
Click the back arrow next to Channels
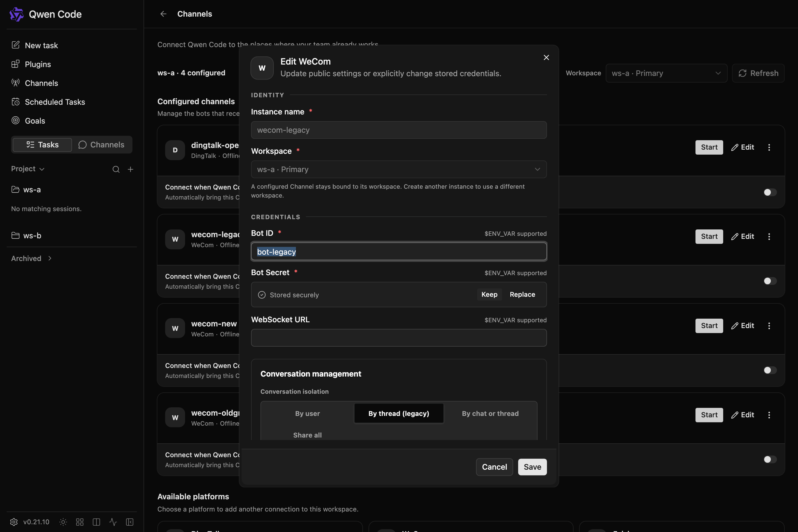point(163,14)
